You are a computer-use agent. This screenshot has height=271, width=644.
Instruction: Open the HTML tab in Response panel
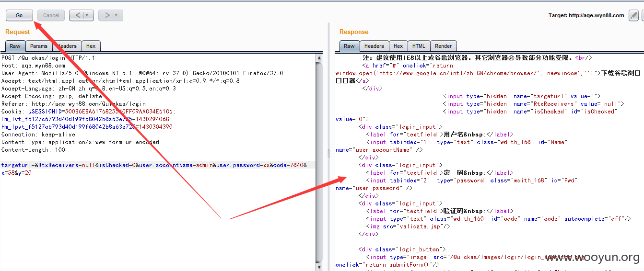click(x=419, y=46)
